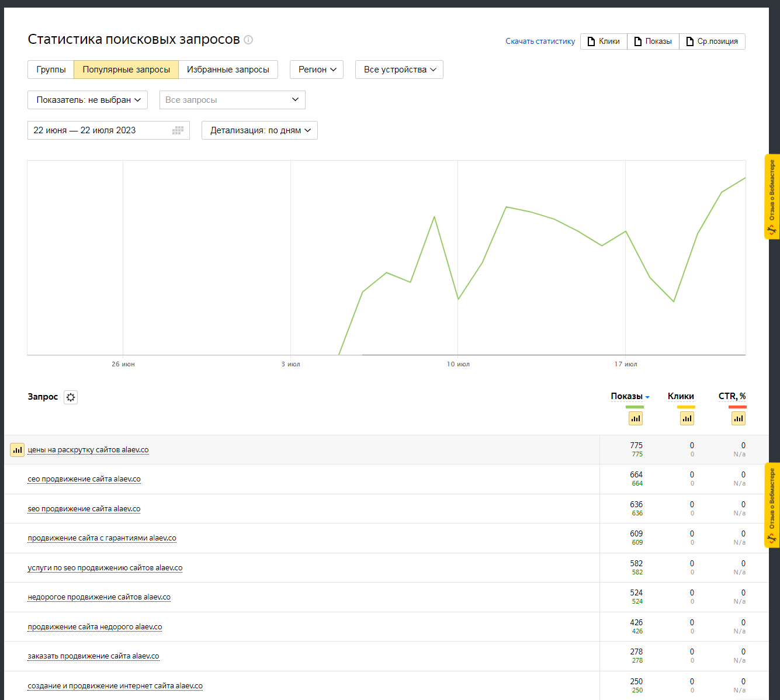Click the 10 июл label on chart axis
The height and width of the screenshot is (700, 780).
pos(458,364)
